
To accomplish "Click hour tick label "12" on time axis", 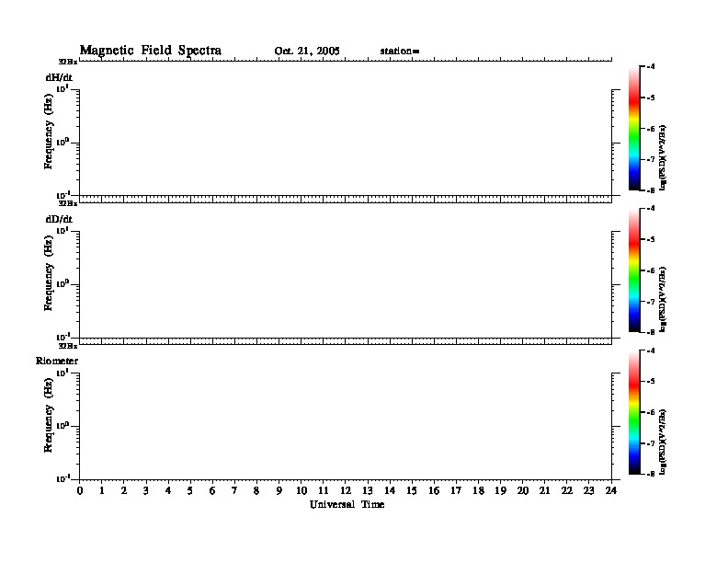I will tap(346, 490).
